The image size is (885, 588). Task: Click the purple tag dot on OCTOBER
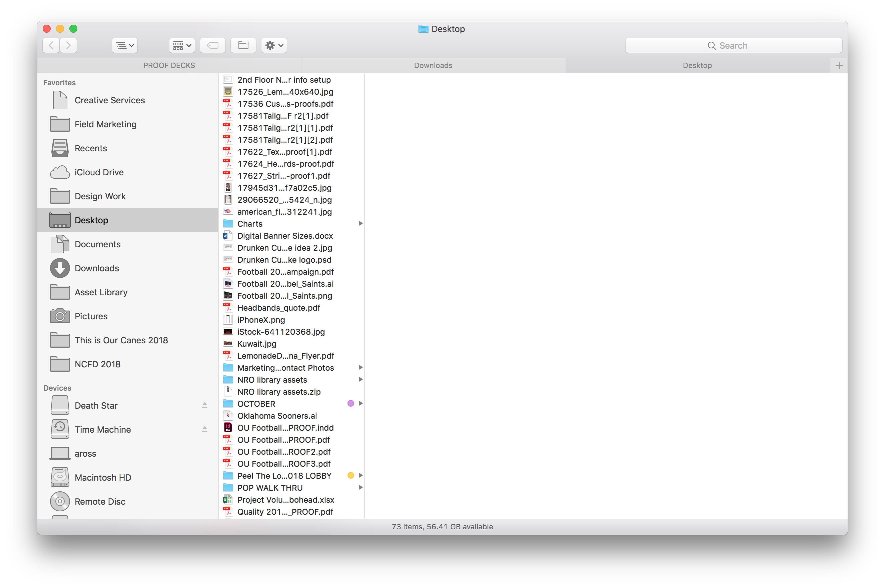pyautogui.click(x=351, y=403)
